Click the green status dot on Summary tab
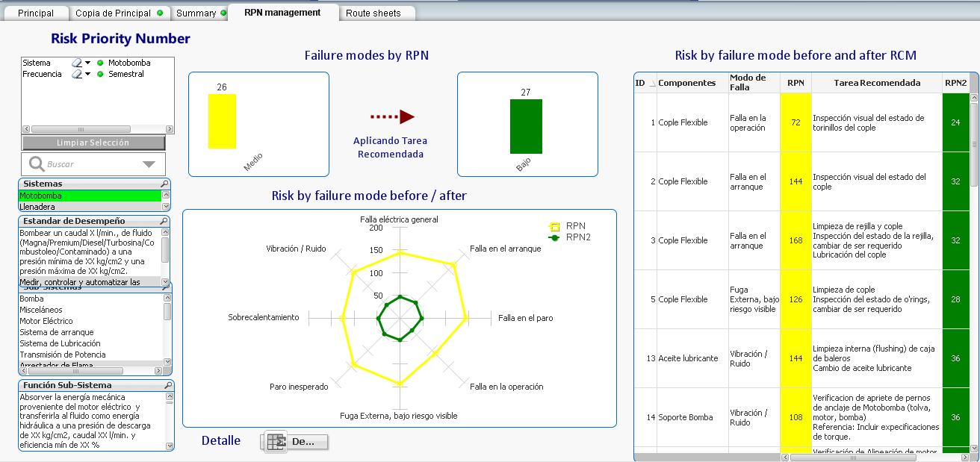The width and height of the screenshot is (980, 462). [x=223, y=13]
